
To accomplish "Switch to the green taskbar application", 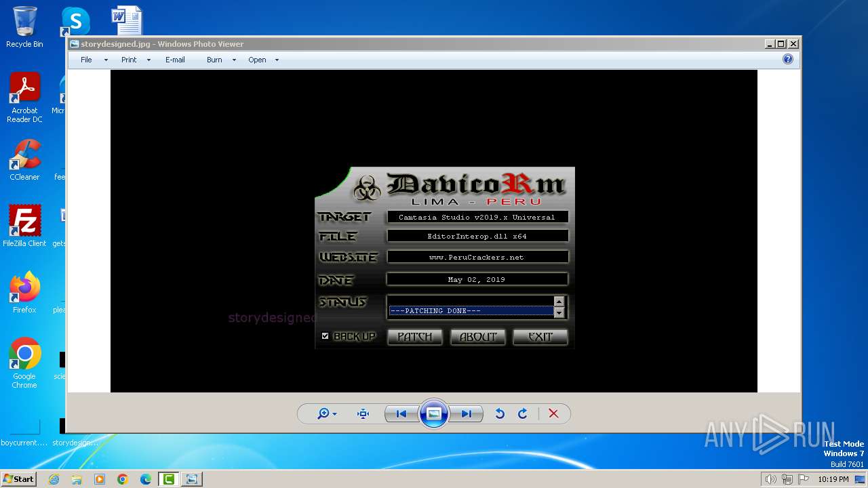I will click(x=168, y=479).
